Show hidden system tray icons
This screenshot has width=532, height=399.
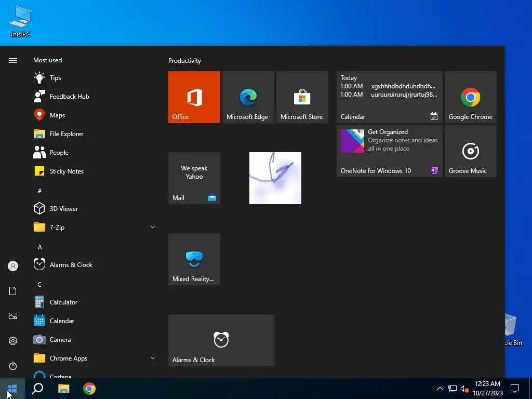(x=440, y=389)
